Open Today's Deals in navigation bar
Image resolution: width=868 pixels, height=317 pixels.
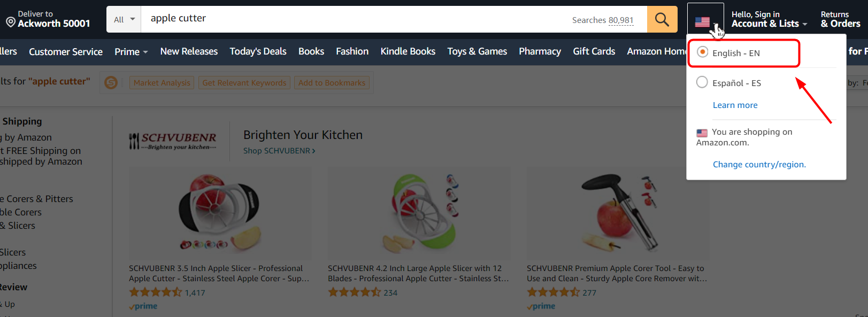(x=258, y=51)
